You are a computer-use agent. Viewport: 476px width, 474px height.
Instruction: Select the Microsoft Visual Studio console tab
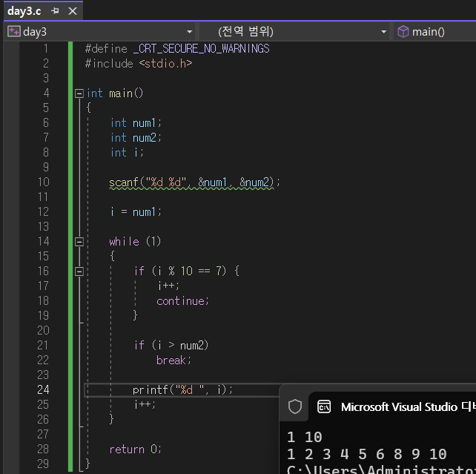click(392, 406)
